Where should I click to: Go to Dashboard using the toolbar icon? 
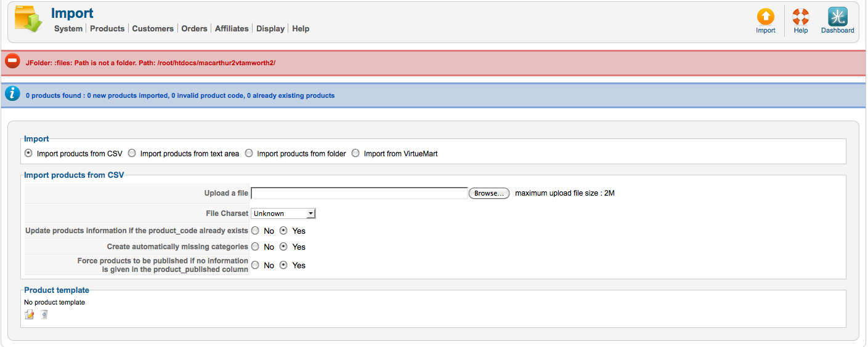(837, 17)
